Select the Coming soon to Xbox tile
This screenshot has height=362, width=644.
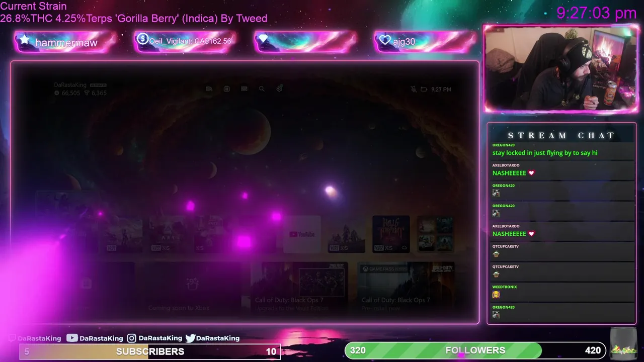coord(192,288)
